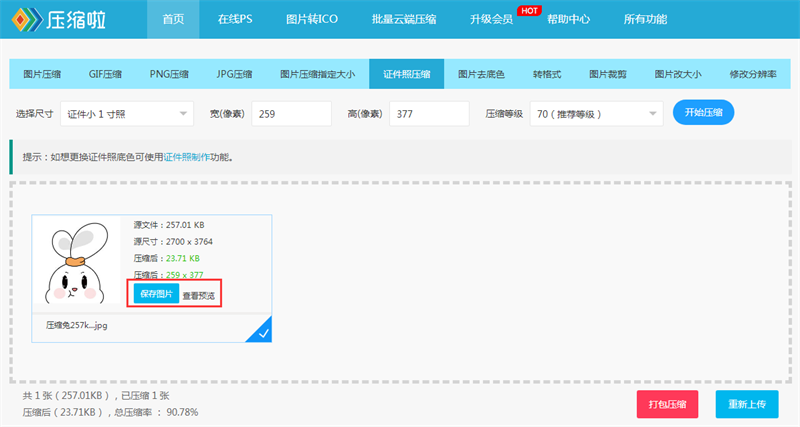Switch to the 图片压缩 tab
Screen dimensions: 800x427
point(42,74)
